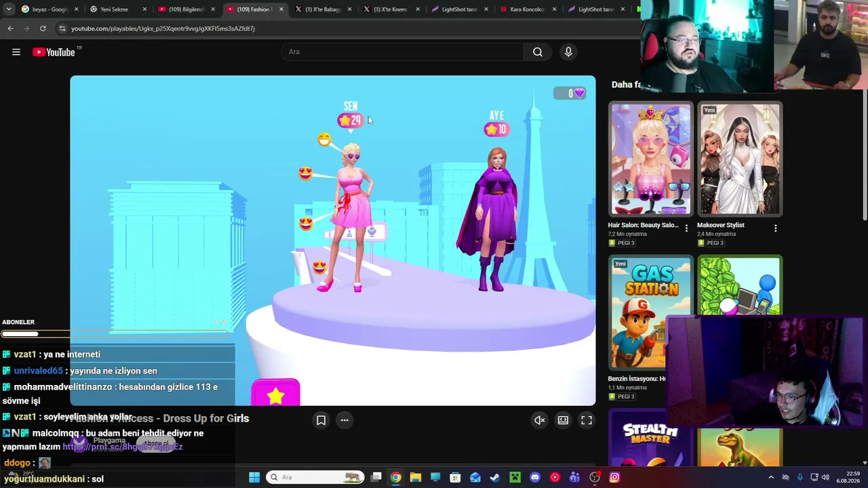Image resolution: width=868 pixels, height=488 pixels.
Task: Open options menu for Hair Salon game
Action: click(686, 228)
